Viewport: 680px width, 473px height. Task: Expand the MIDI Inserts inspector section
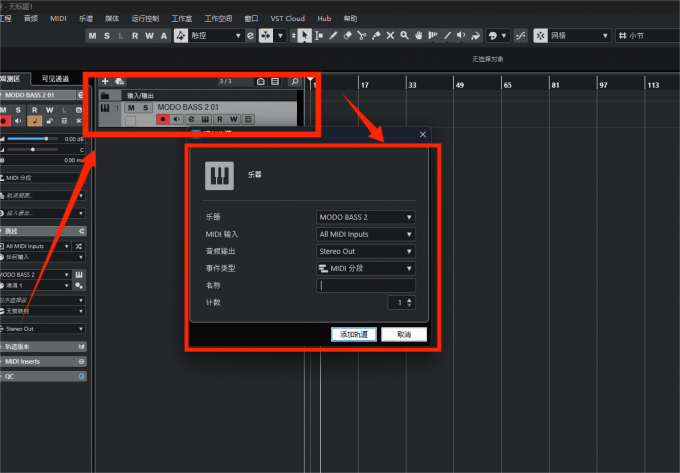click(42, 361)
